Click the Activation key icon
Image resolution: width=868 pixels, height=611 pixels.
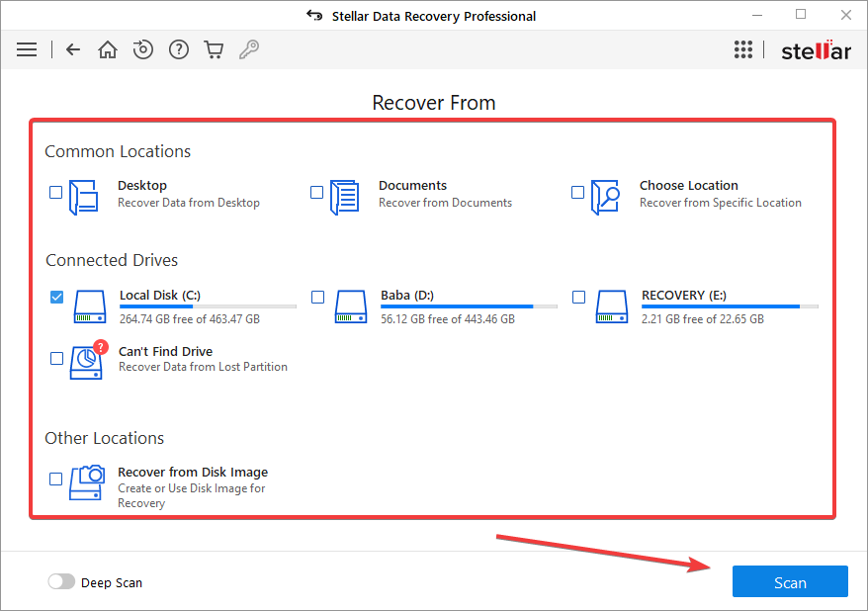click(x=248, y=49)
